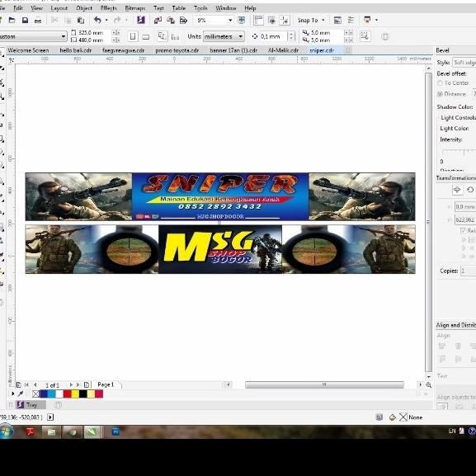Click the eyedropper icon in document palette
This screenshot has width=476, height=476.
(x=21, y=394)
